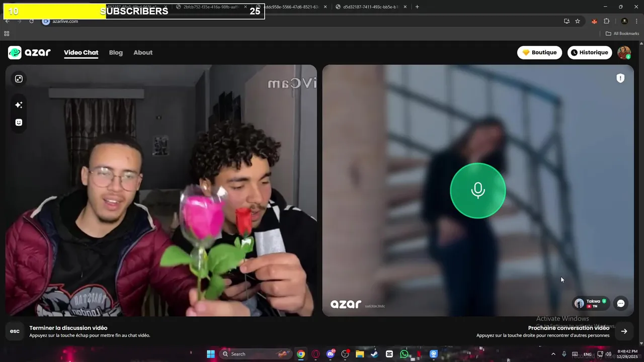Open Historique match history

[x=590, y=52]
